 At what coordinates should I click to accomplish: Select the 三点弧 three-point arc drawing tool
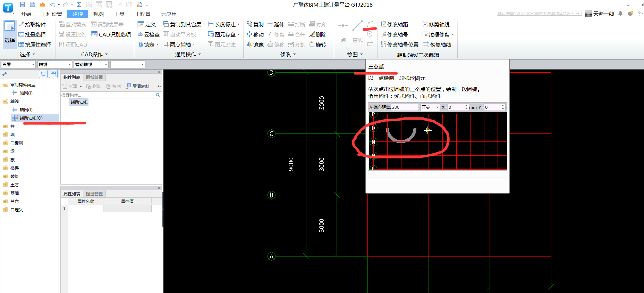point(370,24)
